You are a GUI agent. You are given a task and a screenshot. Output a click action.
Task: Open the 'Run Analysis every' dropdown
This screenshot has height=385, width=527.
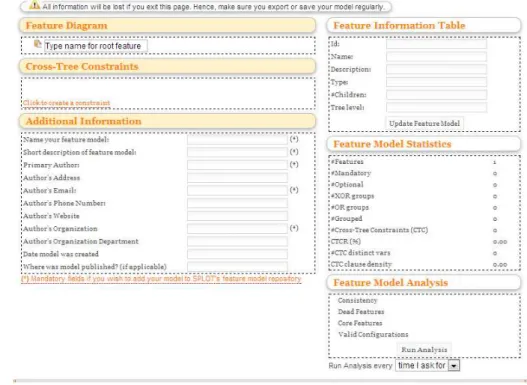427,366
